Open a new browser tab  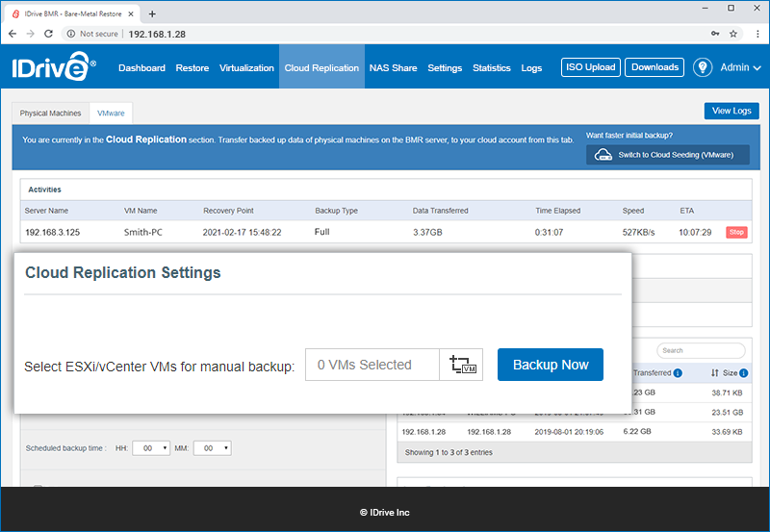(152, 13)
